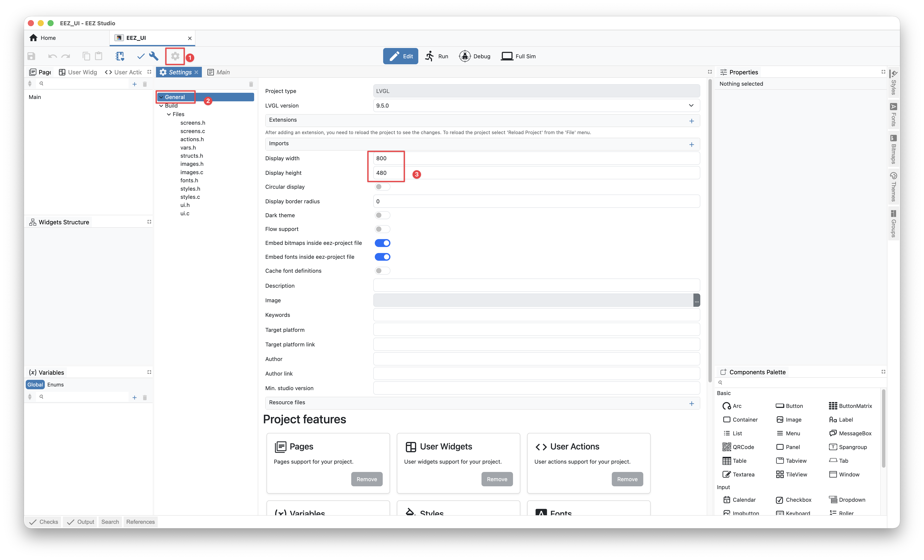Remove the Pages project feature

pos(367,479)
